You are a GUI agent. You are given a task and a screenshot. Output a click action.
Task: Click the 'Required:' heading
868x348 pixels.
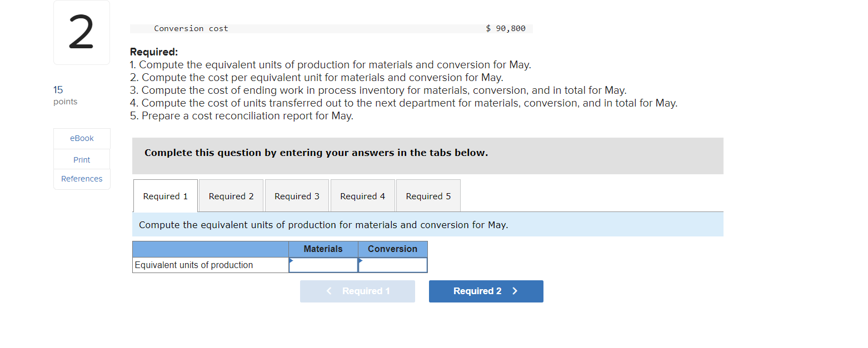pos(154,52)
